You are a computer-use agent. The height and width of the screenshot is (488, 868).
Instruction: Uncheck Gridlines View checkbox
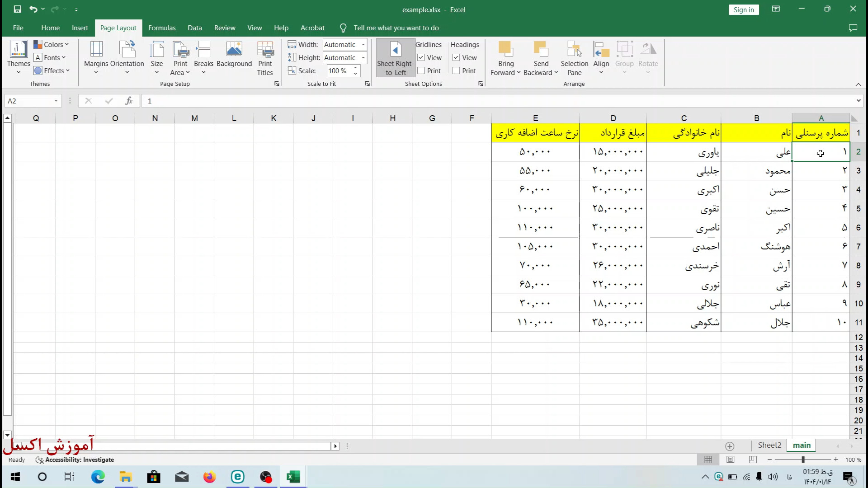coord(421,58)
